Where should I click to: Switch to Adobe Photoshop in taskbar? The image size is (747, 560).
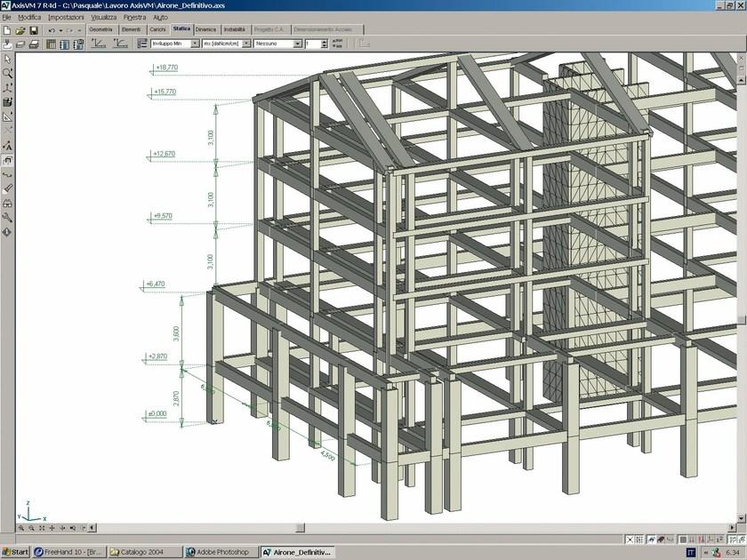coord(220,552)
